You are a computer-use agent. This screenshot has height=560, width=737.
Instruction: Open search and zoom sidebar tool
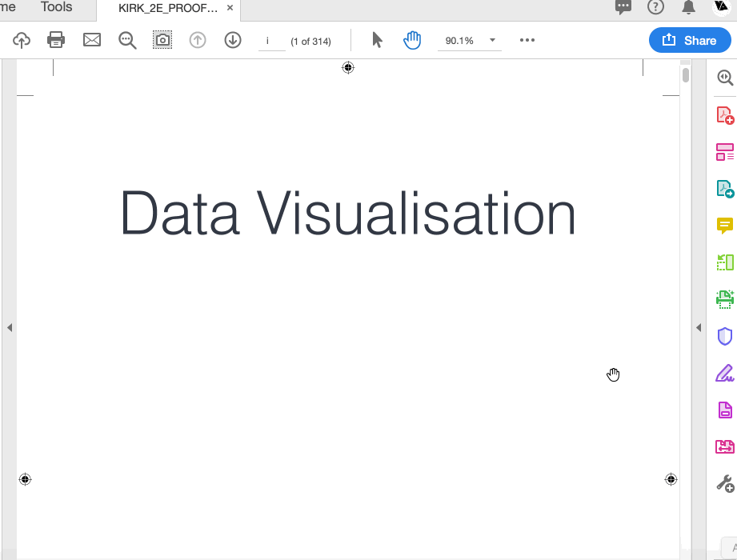pos(725,78)
